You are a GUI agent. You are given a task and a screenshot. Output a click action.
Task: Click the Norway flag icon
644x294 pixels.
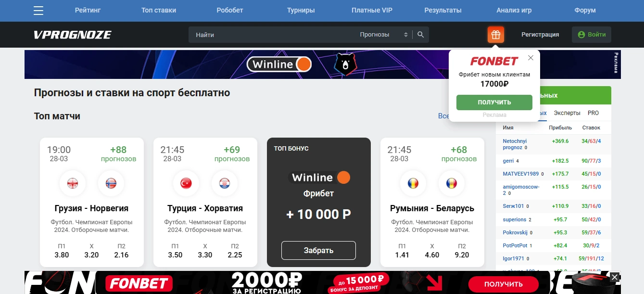click(x=111, y=183)
